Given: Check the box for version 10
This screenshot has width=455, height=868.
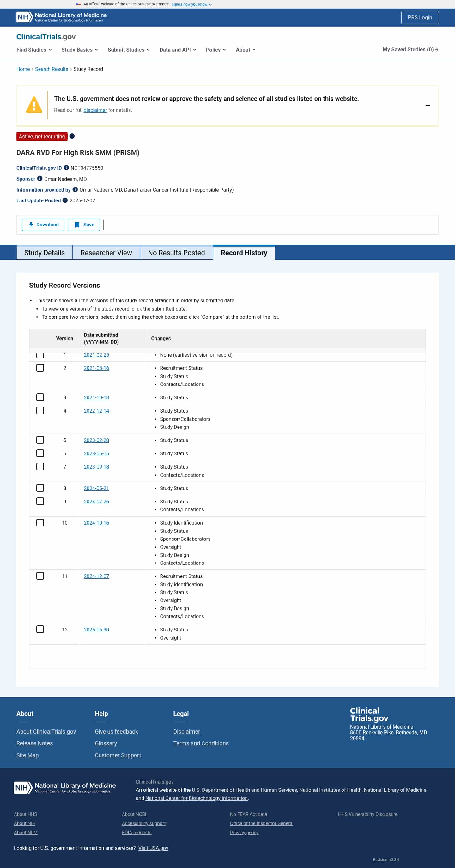Looking at the screenshot, I should (x=40, y=523).
